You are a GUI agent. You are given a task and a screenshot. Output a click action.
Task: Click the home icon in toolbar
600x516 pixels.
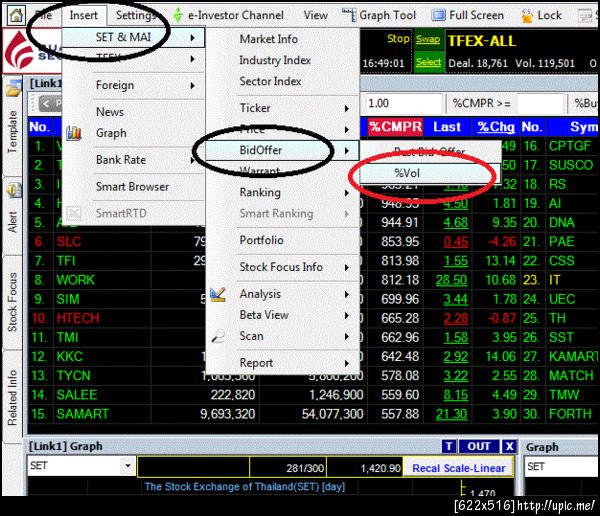coord(16,15)
